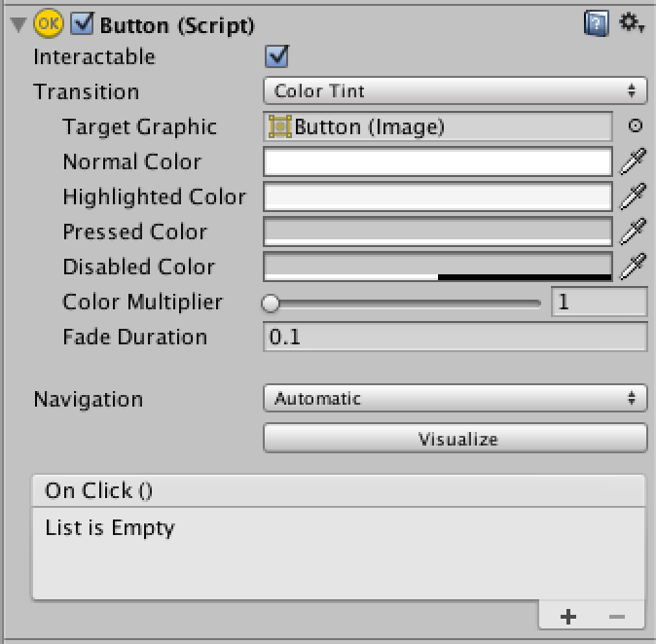Open the Disabled Color swatch
The width and height of the screenshot is (656, 644).
[x=438, y=267]
